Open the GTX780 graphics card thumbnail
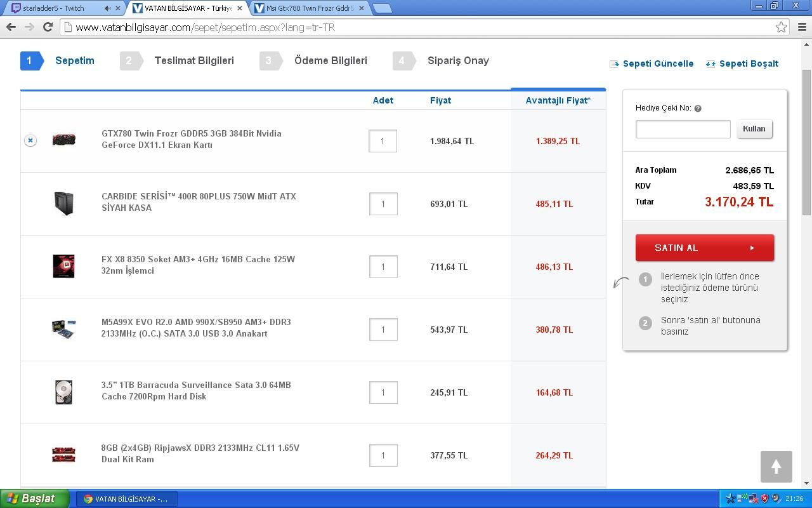This screenshot has width=812, height=508. pyautogui.click(x=63, y=140)
